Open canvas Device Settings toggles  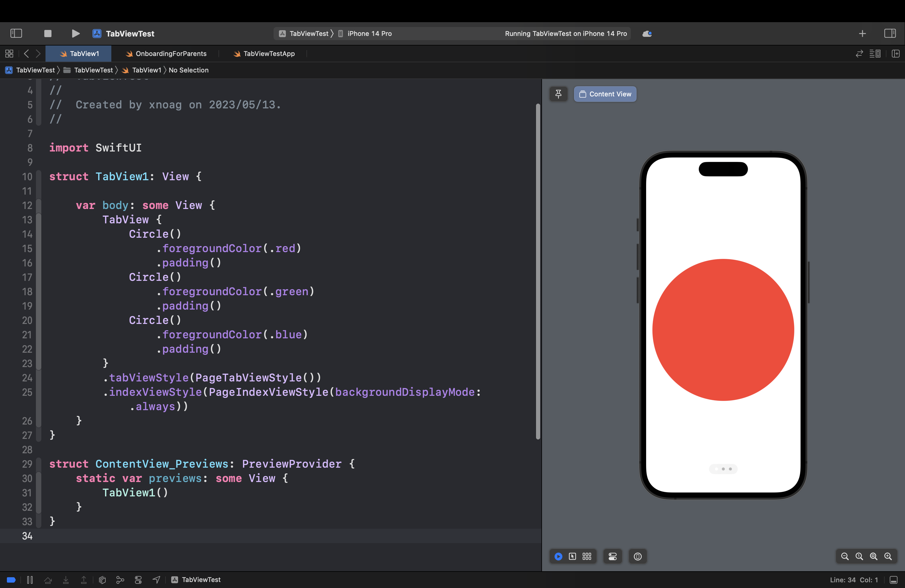(x=613, y=557)
